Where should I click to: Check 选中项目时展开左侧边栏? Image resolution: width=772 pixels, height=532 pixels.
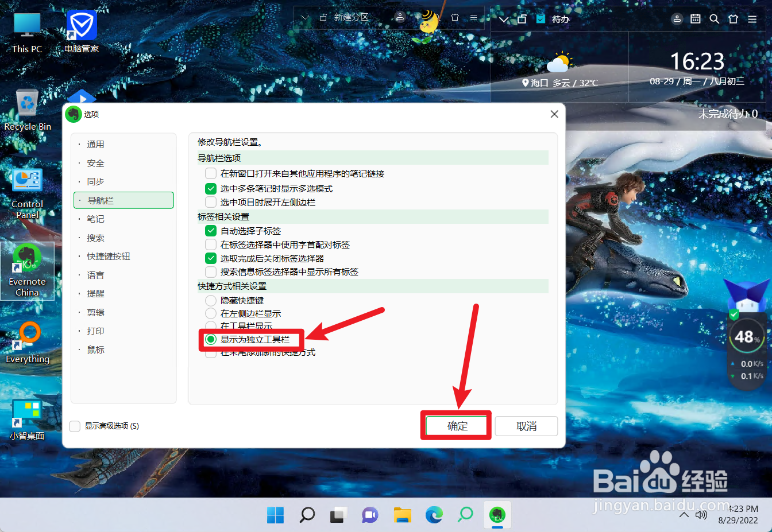211,202
